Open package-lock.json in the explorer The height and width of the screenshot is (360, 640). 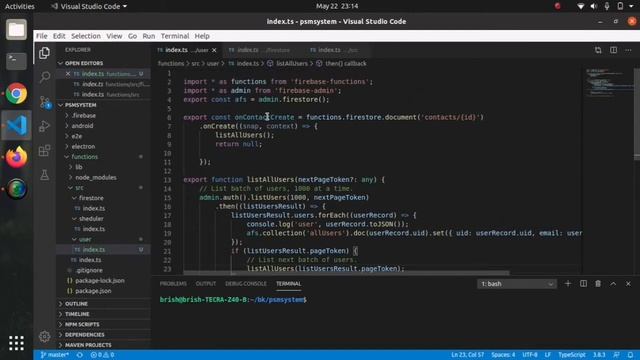click(x=100, y=281)
